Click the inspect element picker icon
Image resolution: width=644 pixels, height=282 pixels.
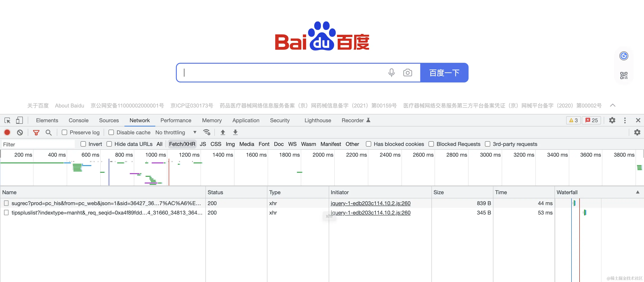click(7, 120)
